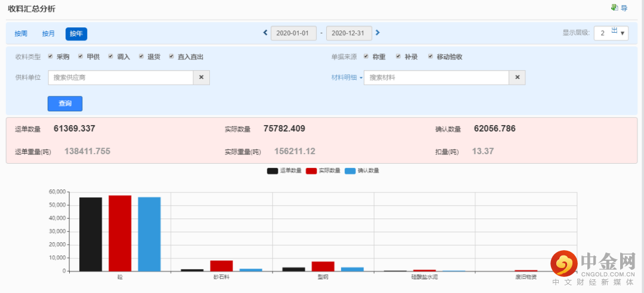Screen dimensions: 644x293
Task: Clear the supplier search field
Action: pos(202,77)
